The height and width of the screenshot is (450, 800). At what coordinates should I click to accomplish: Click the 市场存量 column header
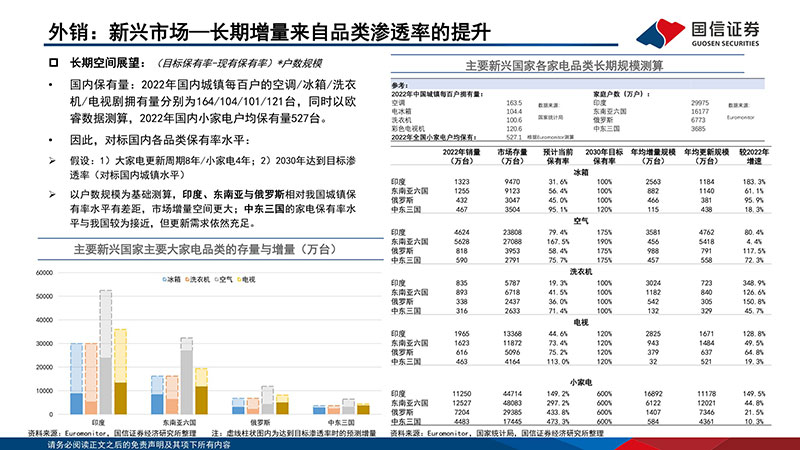[x=512, y=157]
